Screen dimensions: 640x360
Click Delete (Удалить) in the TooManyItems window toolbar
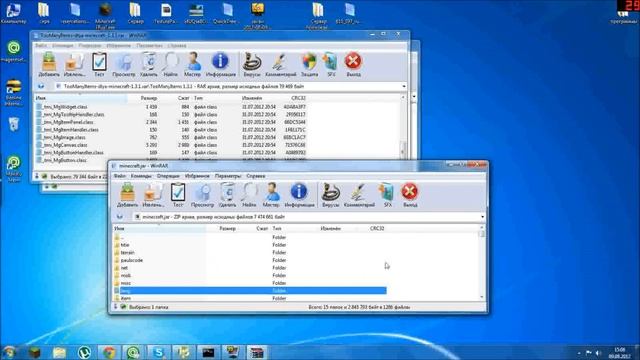(x=149, y=64)
